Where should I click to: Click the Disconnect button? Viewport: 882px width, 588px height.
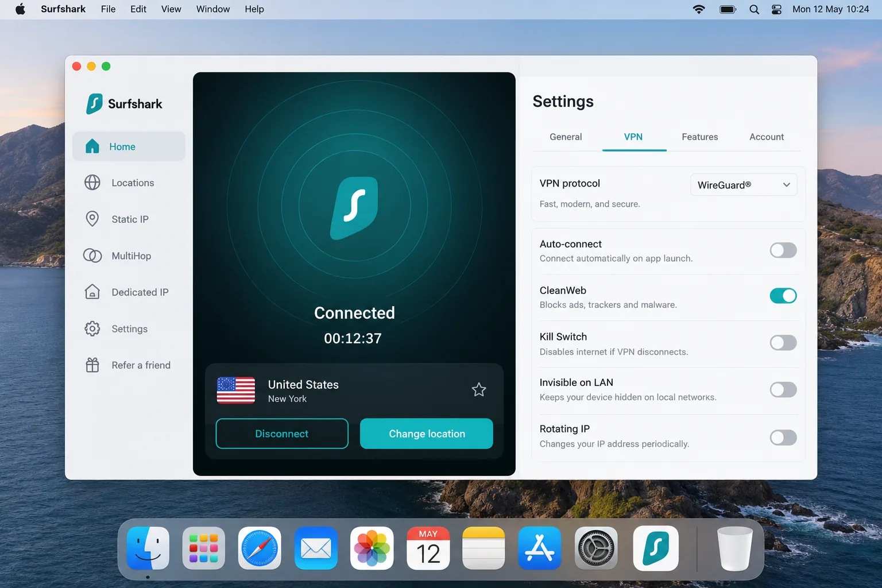(x=282, y=434)
